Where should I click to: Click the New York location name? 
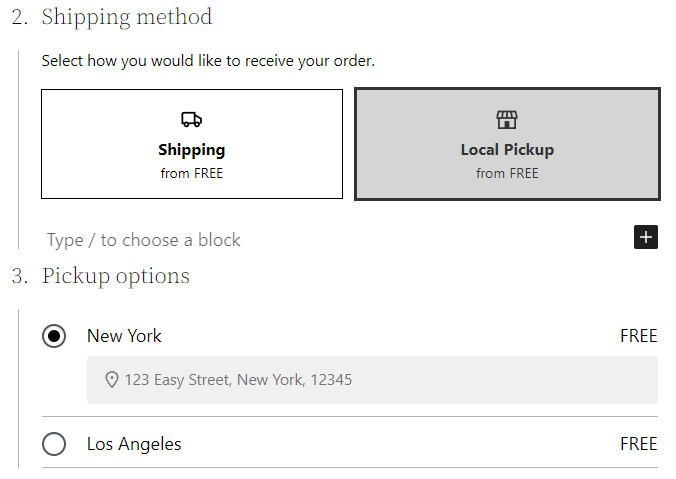click(124, 336)
